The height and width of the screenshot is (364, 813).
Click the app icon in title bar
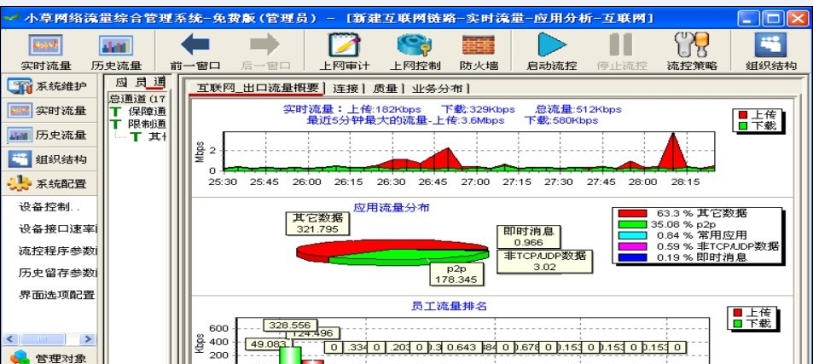click(x=10, y=18)
